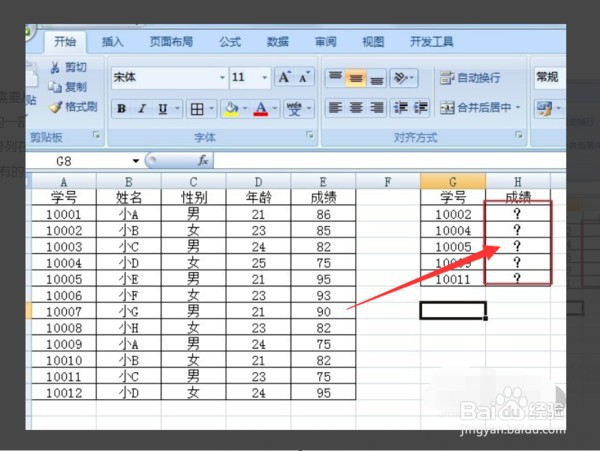
Task: Click the phonetic guide (文) icon
Action: pos(294,109)
